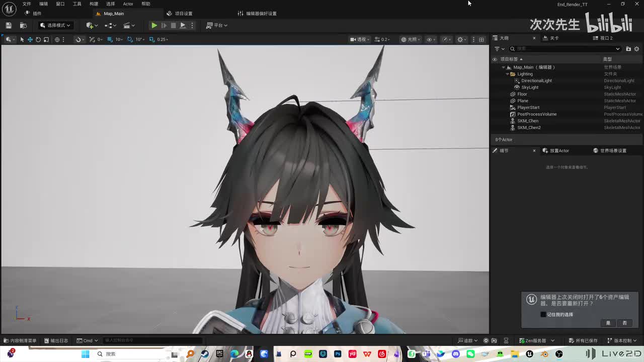The width and height of the screenshot is (644, 362).
Task: Click the Outliner create folder icon
Action: pos(628,49)
